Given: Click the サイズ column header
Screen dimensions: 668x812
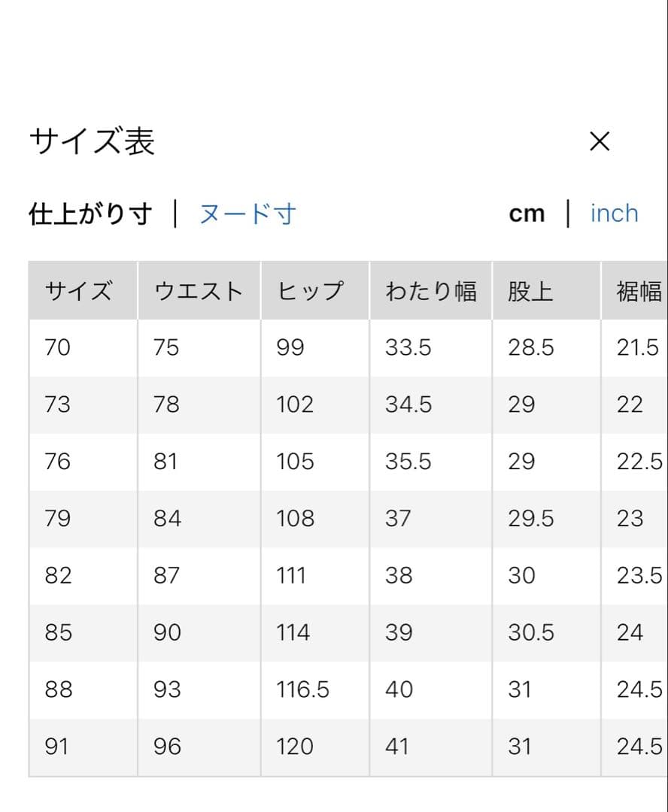Looking at the screenshot, I should (78, 291).
